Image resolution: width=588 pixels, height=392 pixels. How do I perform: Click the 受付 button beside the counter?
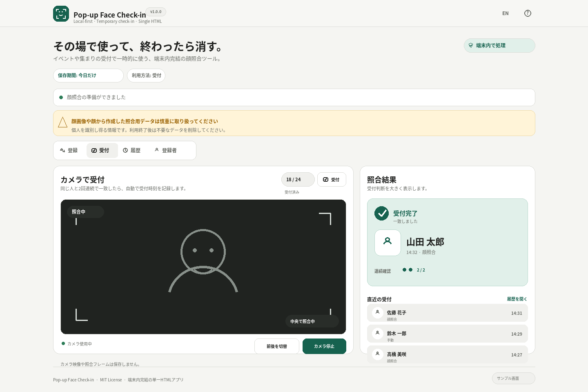click(332, 180)
